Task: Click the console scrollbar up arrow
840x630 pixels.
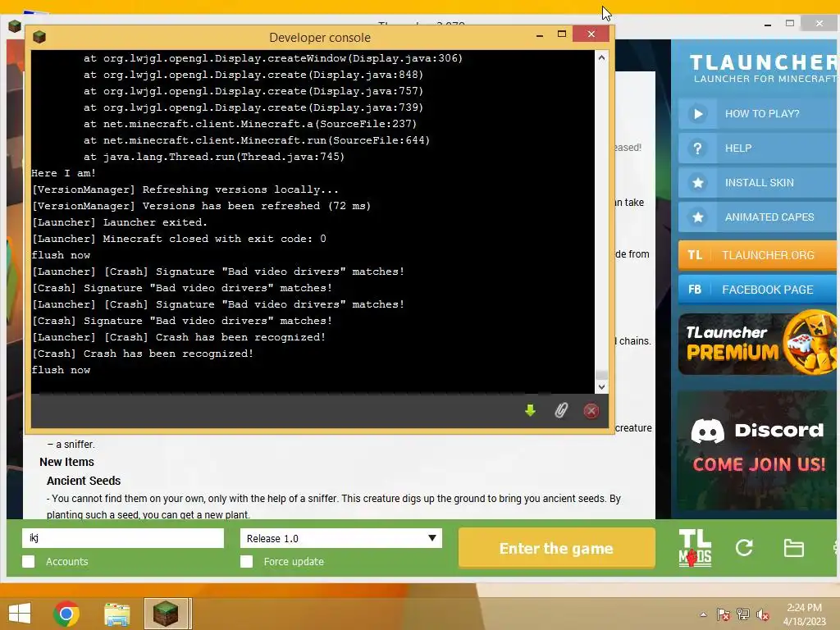Action: pos(601,57)
